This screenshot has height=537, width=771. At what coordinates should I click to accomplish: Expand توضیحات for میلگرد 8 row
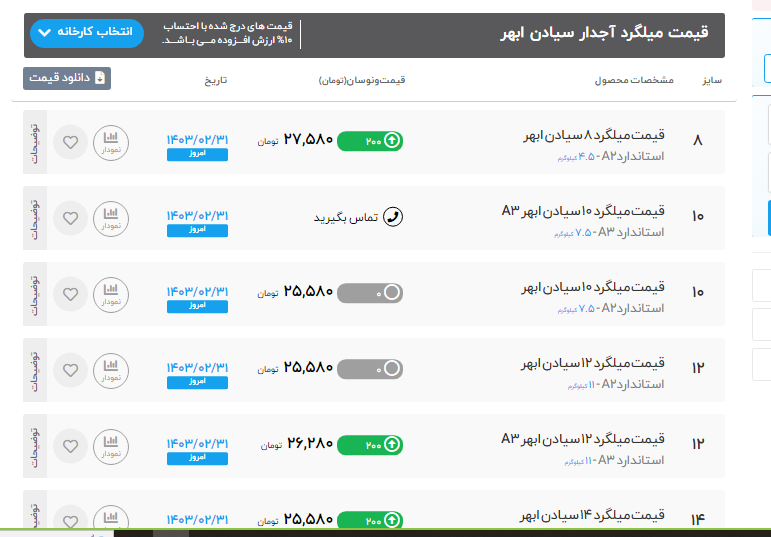(x=34, y=143)
